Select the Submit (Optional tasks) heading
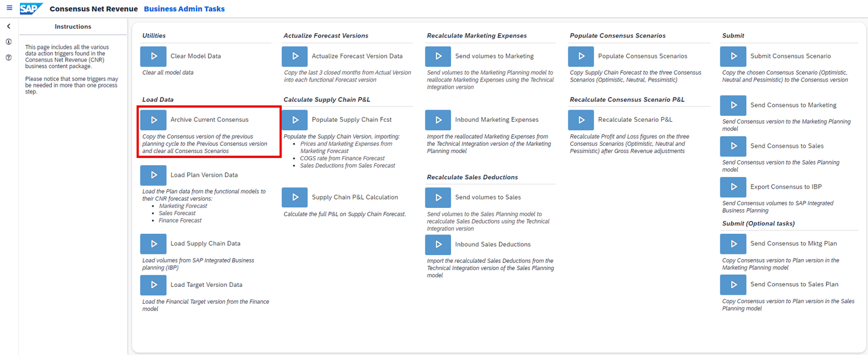868x355 pixels. click(758, 224)
